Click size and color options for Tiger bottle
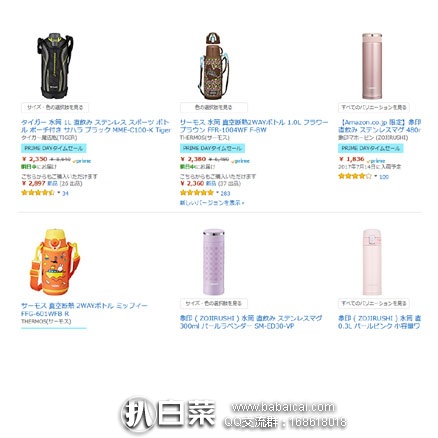This screenshot has height=438, width=438. [x=55, y=107]
